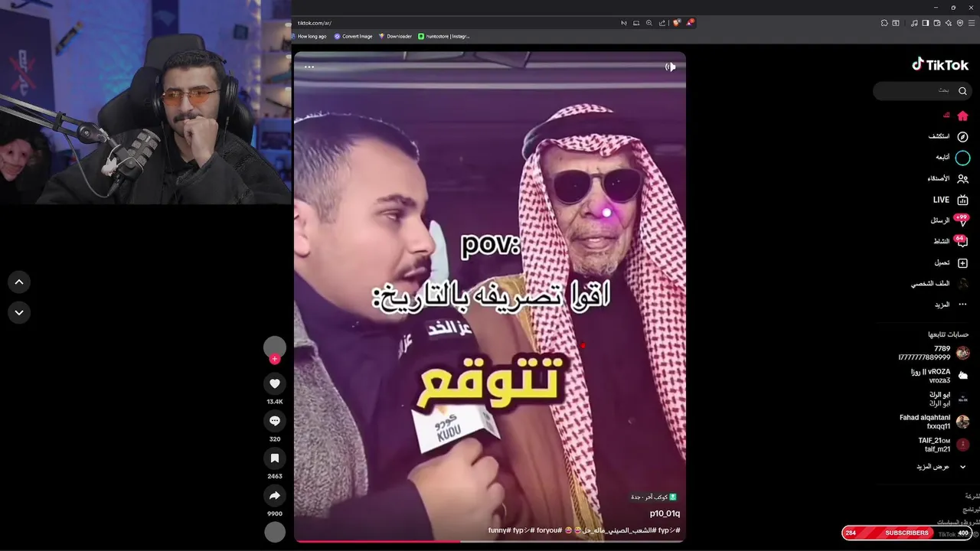Click the share page icon in address bar

(x=662, y=23)
